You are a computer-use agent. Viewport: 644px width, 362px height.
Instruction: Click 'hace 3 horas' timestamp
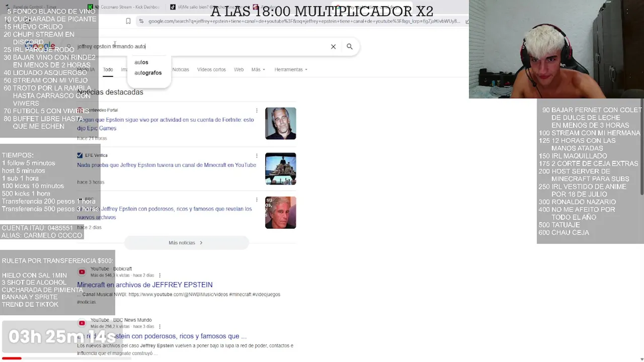point(91,182)
